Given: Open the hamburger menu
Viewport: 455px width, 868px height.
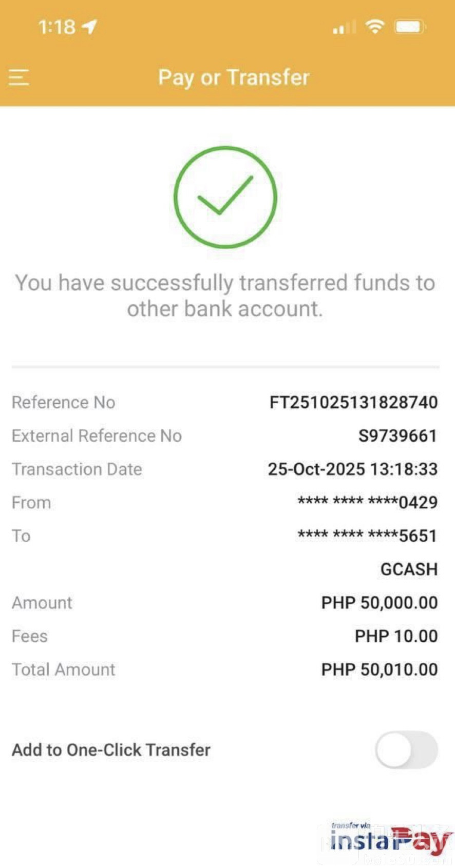Looking at the screenshot, I should point(19,77).
